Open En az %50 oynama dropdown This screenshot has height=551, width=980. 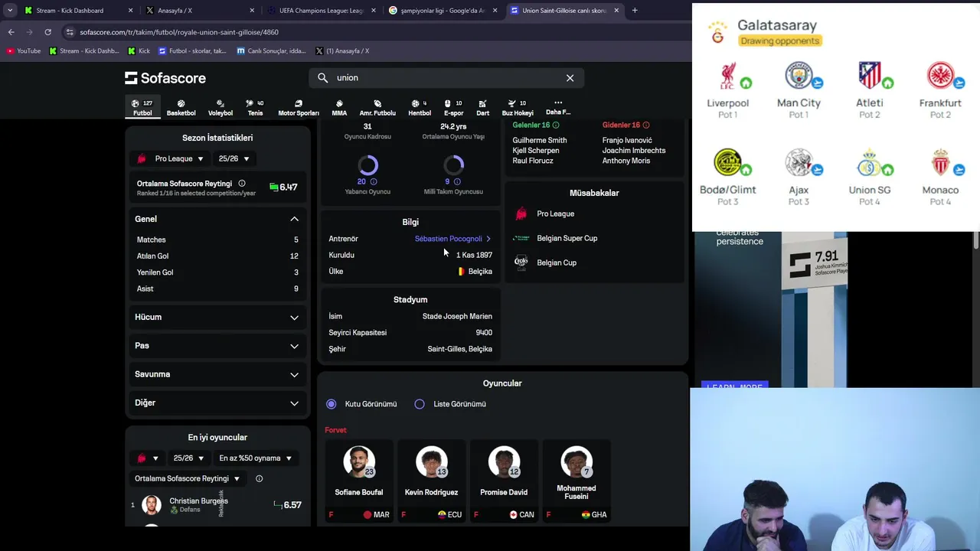tap(255, 458)
